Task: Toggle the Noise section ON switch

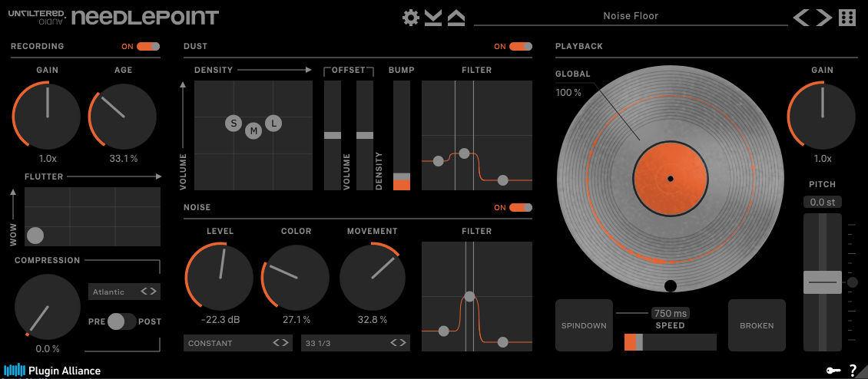Action: point(521,207)
